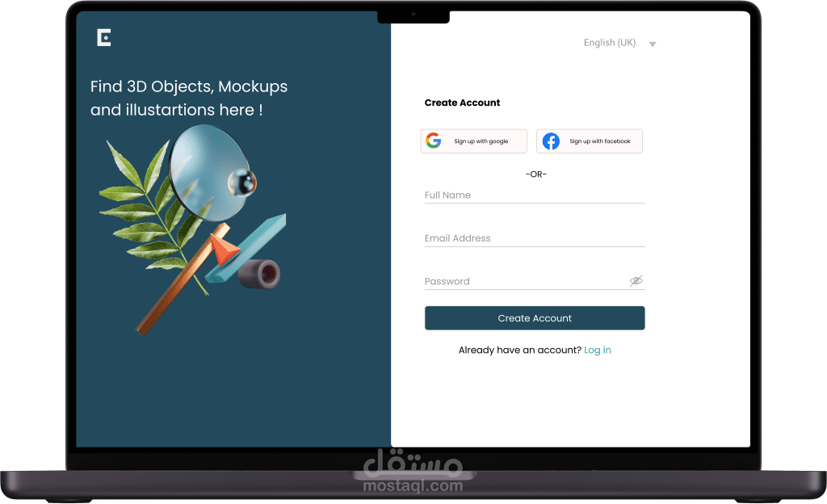
Task: Open the English (UK) language selector
Action: (x=619, y=43)
